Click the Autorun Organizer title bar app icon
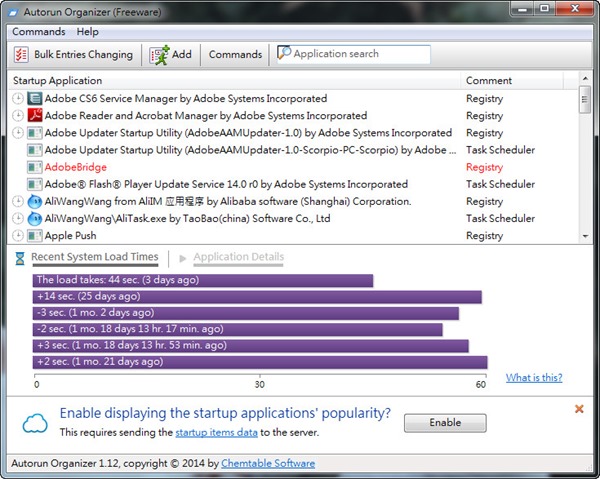Screen dimensions: 600x479 click(x=13, y=12)
